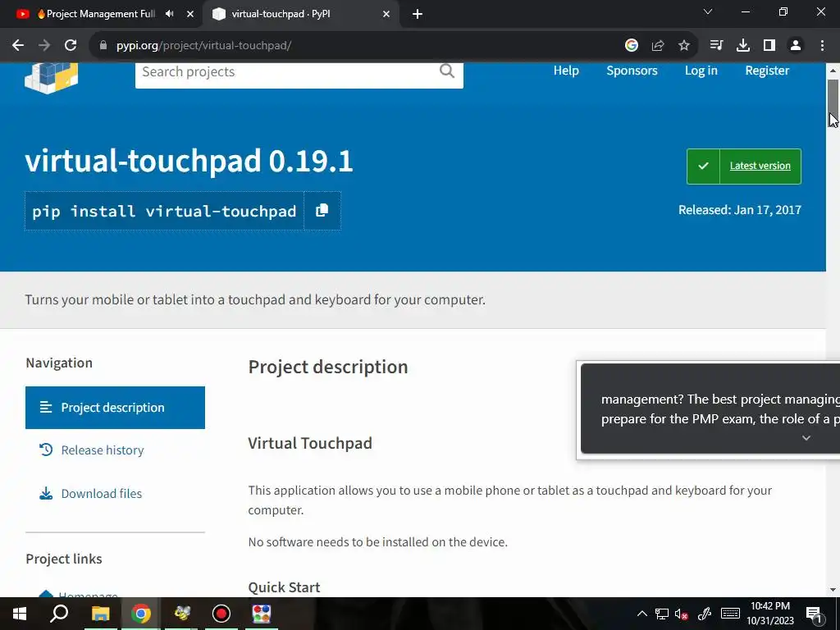Share this page via share icon
This screenshot has height=630, width=840.
[x=658, y=46]
